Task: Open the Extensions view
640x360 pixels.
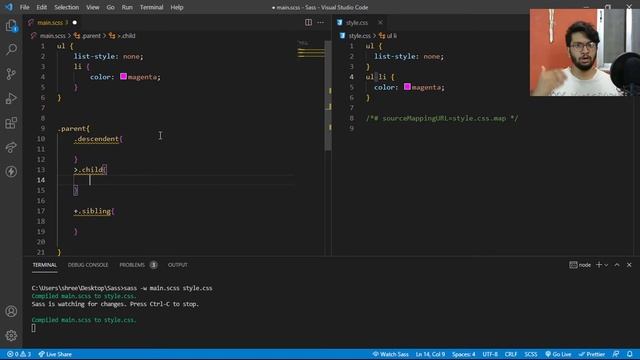Action: pyautogui.click(x=11, y=123)
